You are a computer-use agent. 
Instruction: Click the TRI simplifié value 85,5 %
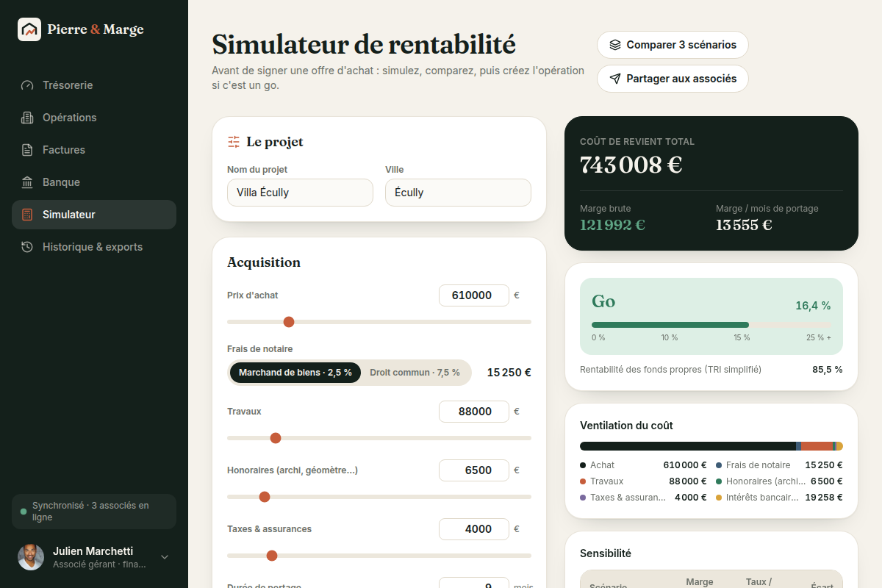828,370
